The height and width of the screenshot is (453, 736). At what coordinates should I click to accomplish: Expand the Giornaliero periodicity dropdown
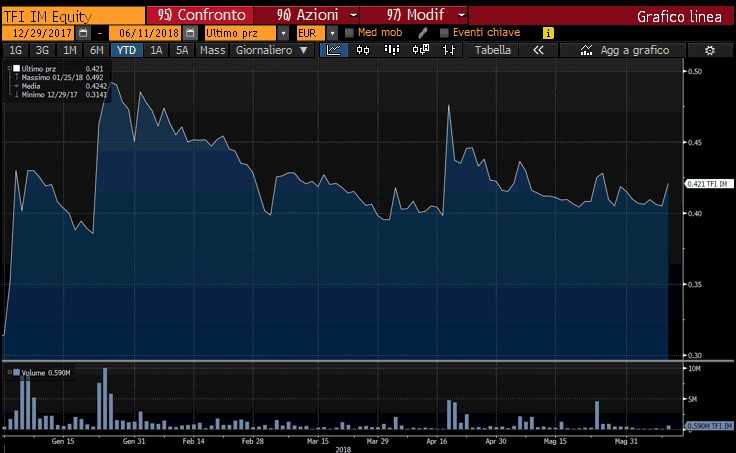[304, 50]
